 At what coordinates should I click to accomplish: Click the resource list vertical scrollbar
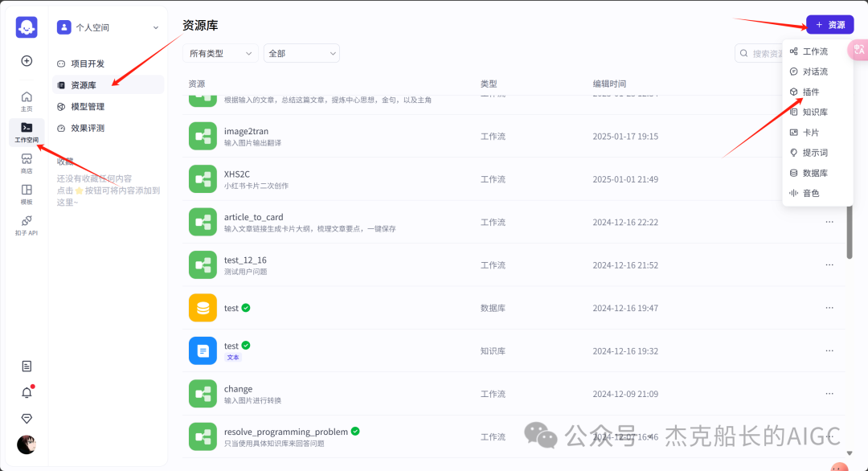point(850,231)
